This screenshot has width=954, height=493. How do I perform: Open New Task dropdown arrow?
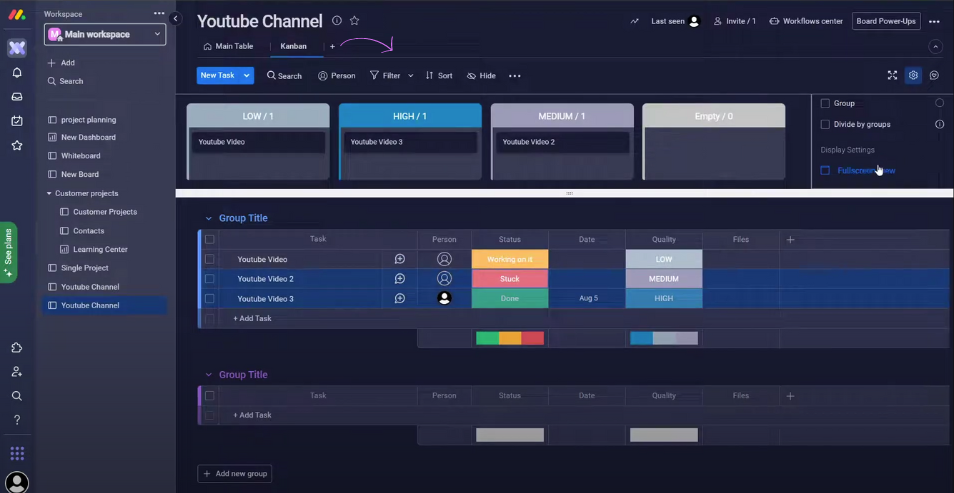coord(246,75)
